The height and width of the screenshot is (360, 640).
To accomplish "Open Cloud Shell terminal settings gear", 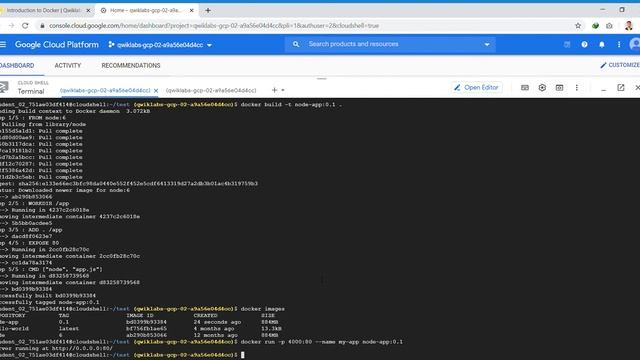I will (542, 87).
